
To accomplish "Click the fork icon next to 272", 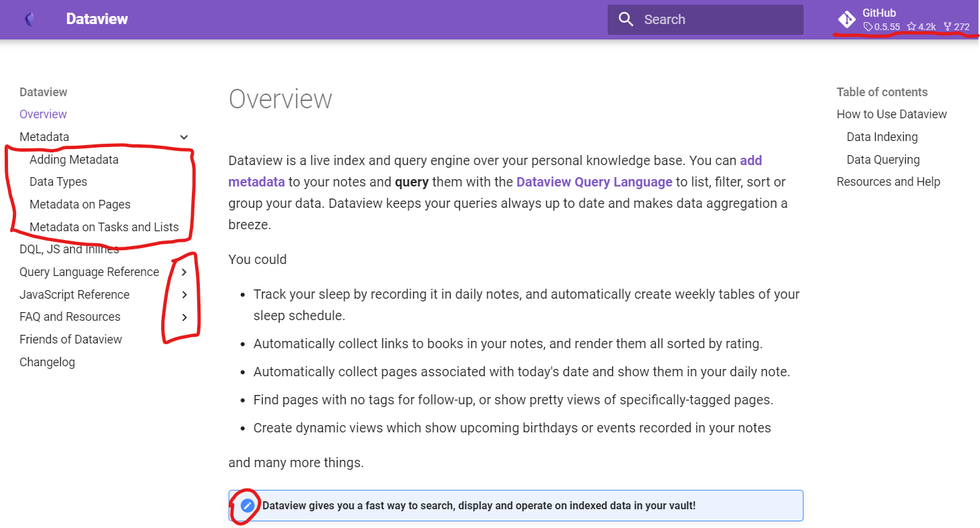I will tap(947, 27).
